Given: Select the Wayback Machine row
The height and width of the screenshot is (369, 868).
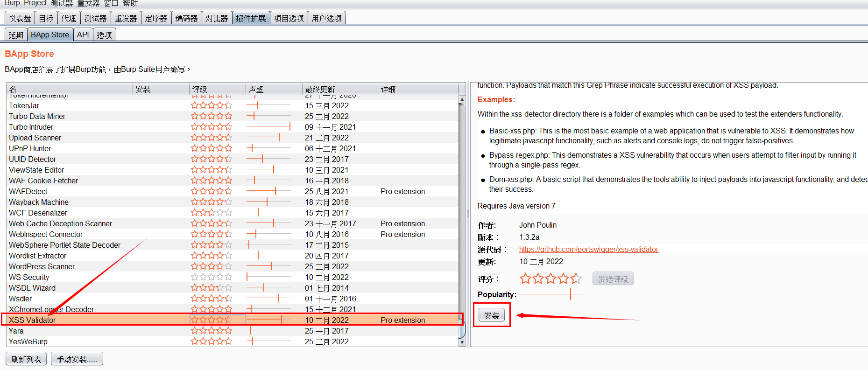Looking at the screenshot, I should coord(233,202).
